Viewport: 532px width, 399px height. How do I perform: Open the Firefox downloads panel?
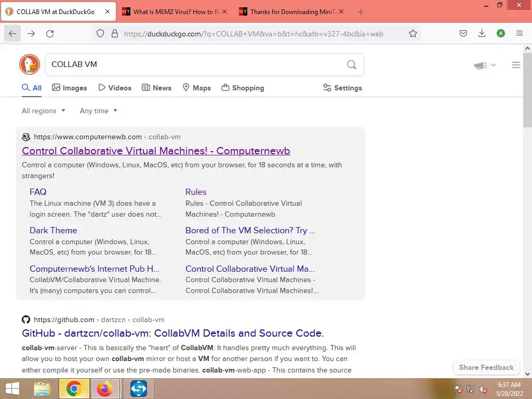coord(482,33)
